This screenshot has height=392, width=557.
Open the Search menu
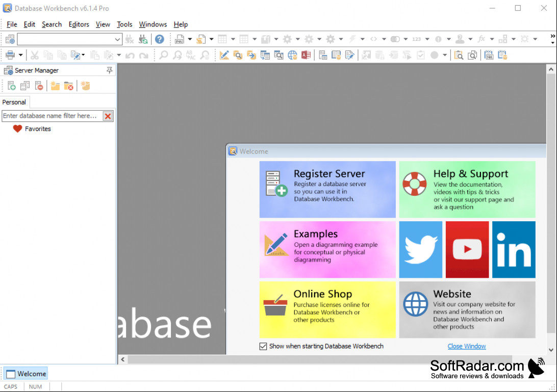(52, 24)
